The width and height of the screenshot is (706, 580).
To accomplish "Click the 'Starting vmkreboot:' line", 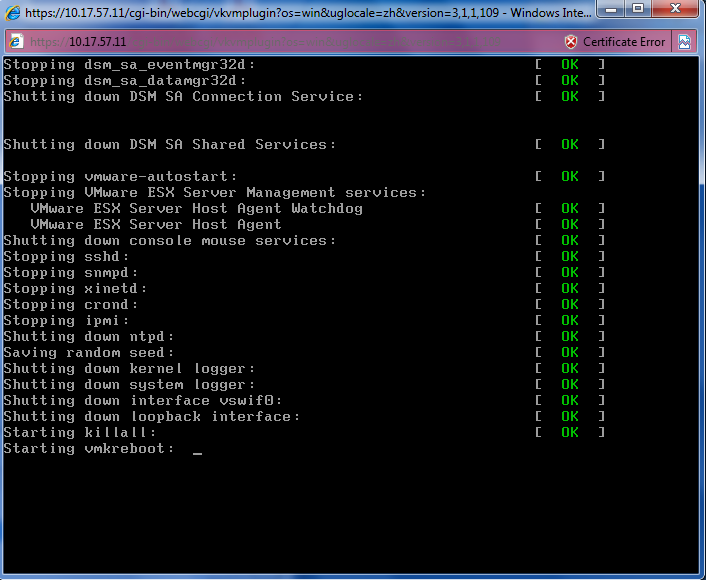I will pyautogui.click(x=89, y=449).
